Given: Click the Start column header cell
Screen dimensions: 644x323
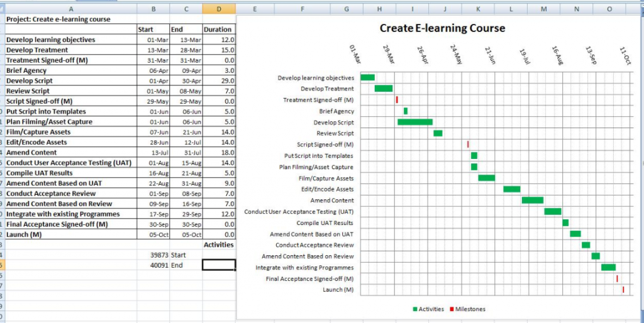Looking at the screenshot, I should tap(153, 30).
